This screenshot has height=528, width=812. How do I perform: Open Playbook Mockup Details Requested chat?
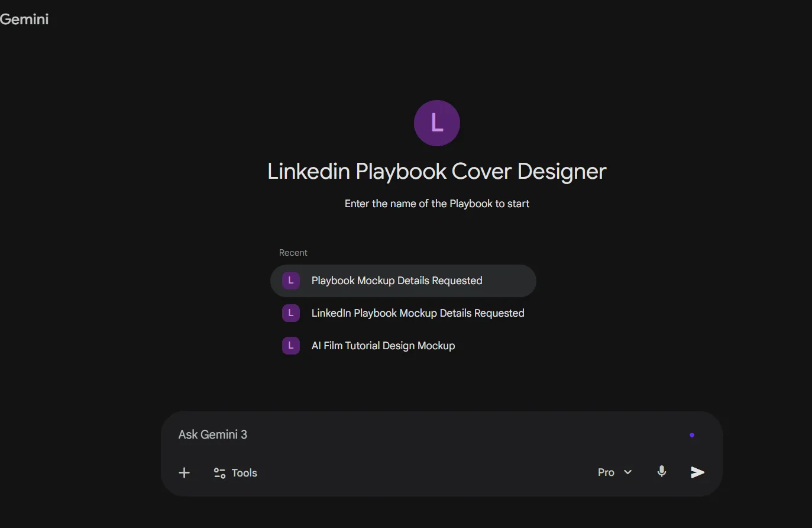[397, 281]
